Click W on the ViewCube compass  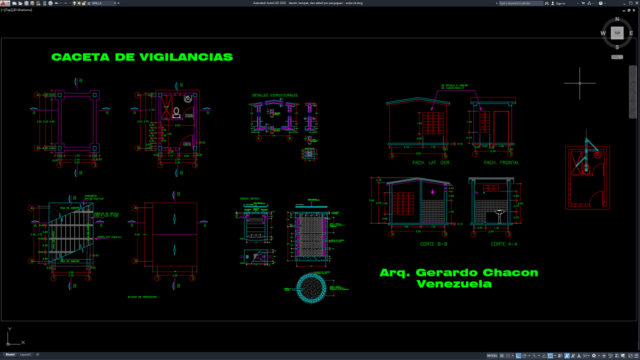[x=603, y=33]
